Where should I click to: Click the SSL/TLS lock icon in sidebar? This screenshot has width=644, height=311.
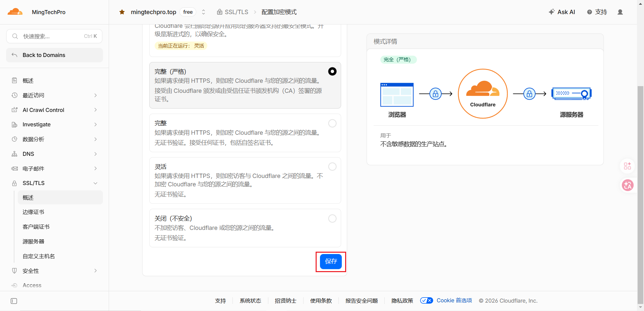pyautogui.click(x=14, y=183)
